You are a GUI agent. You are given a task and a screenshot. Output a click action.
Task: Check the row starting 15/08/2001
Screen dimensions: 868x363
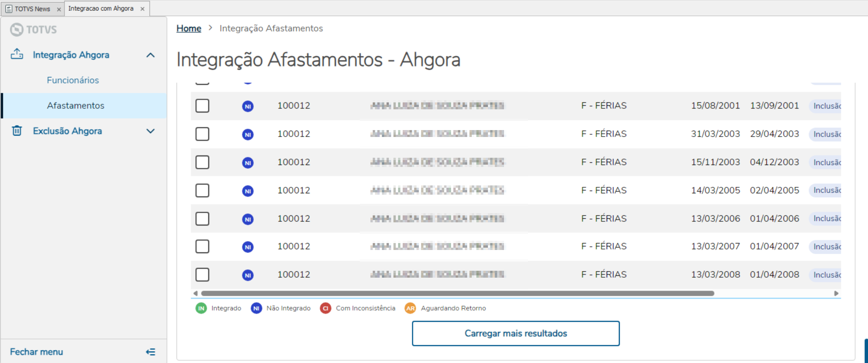202,106
